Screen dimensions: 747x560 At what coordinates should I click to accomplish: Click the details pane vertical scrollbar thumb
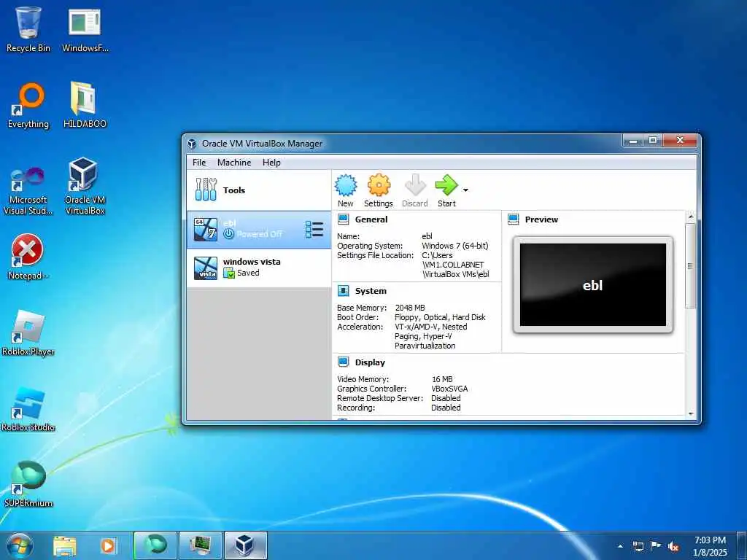691,265
